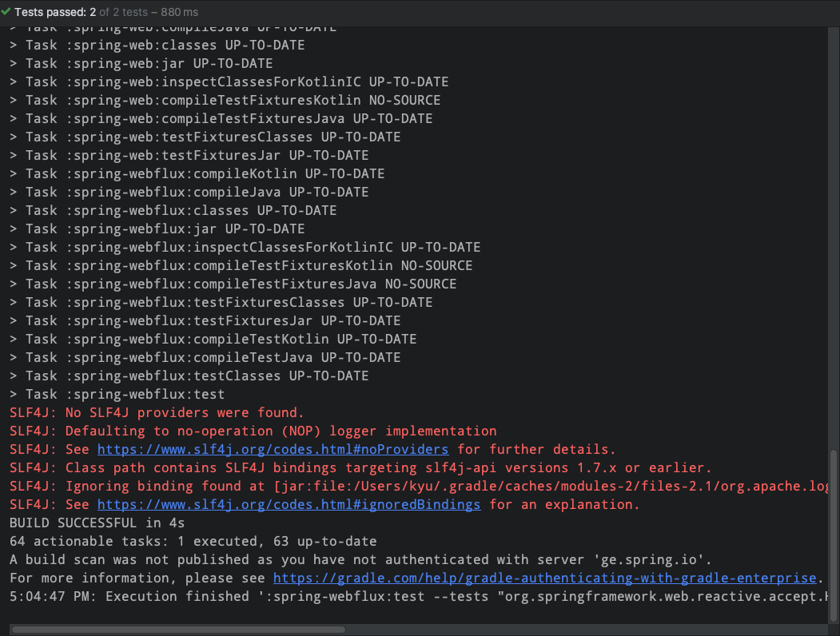The width and height of the screenshot is (840, 636).
Task: Click the 'of 2 tests – 880 ms' text
Action: tap(149, 12)
